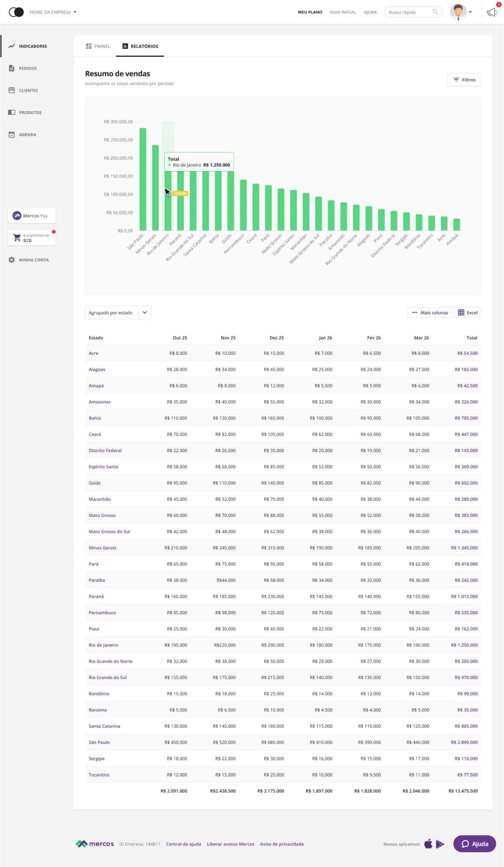Expand the Agrupado por estado dropdown
Viewport: 504px width, 867px height.
point(118,313)
